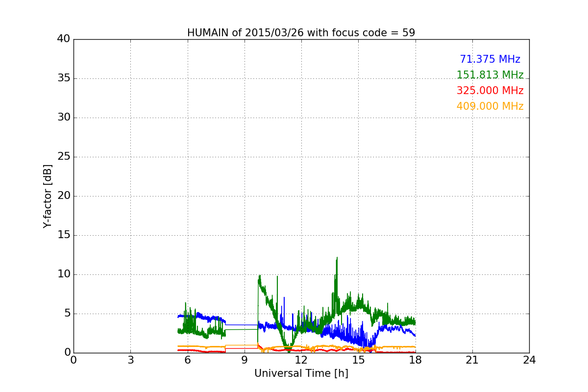Click the y-axis tick label 5

coord(67,314)
